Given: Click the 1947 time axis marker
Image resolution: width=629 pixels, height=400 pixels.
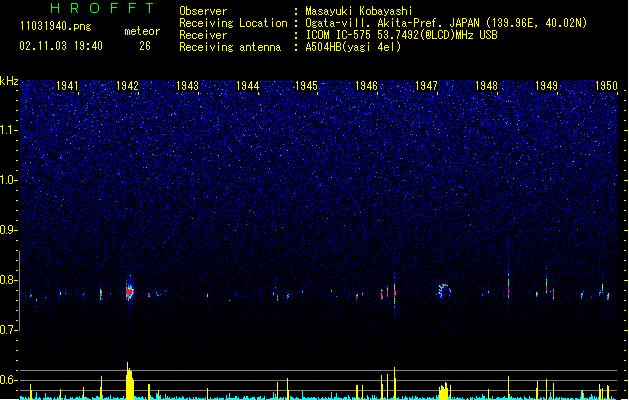Looking at the screenshot, I should pos(426,85).
